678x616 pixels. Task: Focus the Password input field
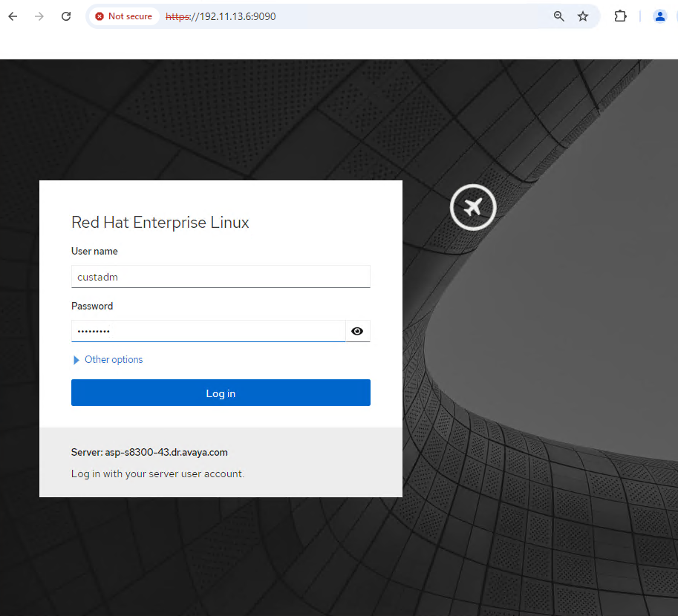coord(209,331)
